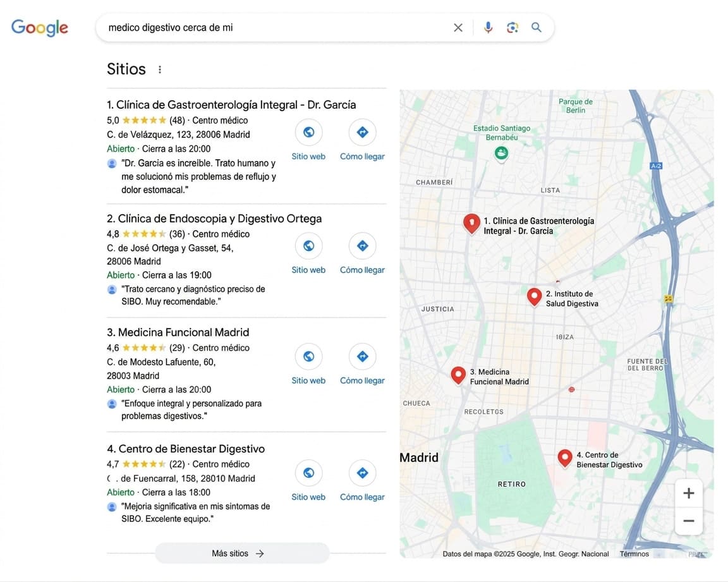The image size is (728, 582).
Task: Zoom in the map with plus button
Action: [689, 493]
